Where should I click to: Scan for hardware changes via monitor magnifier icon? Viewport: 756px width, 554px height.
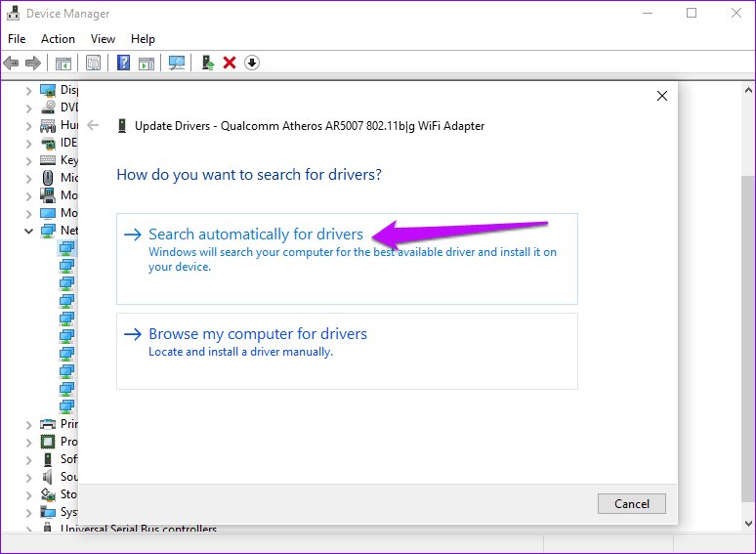point(177,63)
